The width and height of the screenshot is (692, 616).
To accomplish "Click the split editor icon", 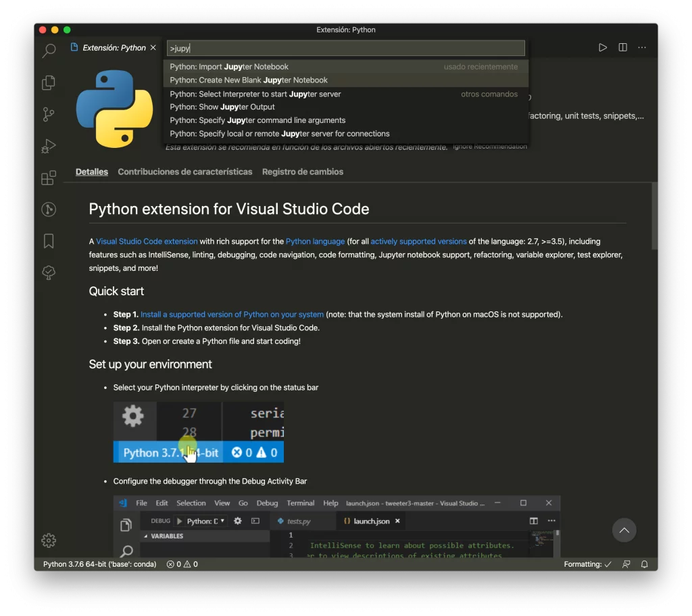I will tap(622, 48).
